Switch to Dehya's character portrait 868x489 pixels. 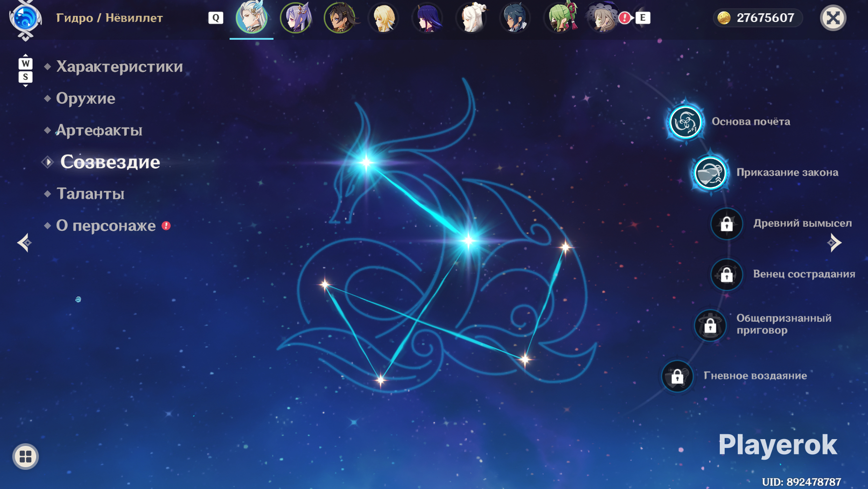[340, 18]
